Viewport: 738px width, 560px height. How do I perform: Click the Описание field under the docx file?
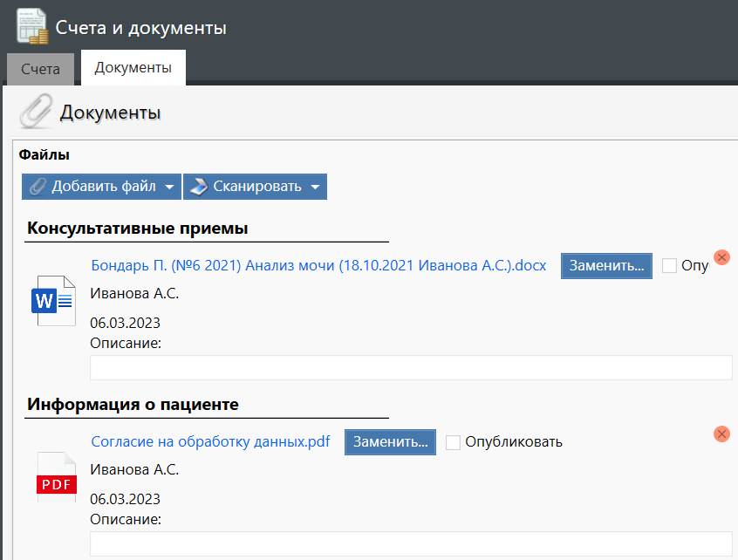[x=411, y=368]
